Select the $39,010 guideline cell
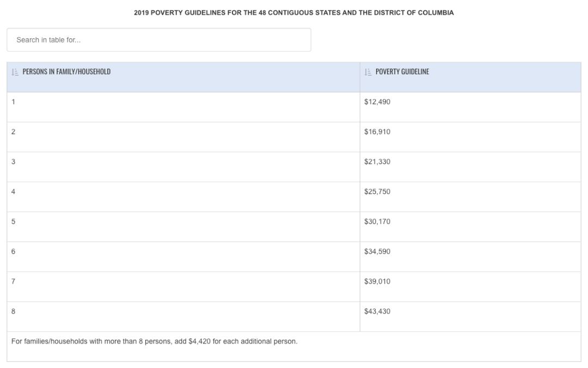 (x=377, y=282)
